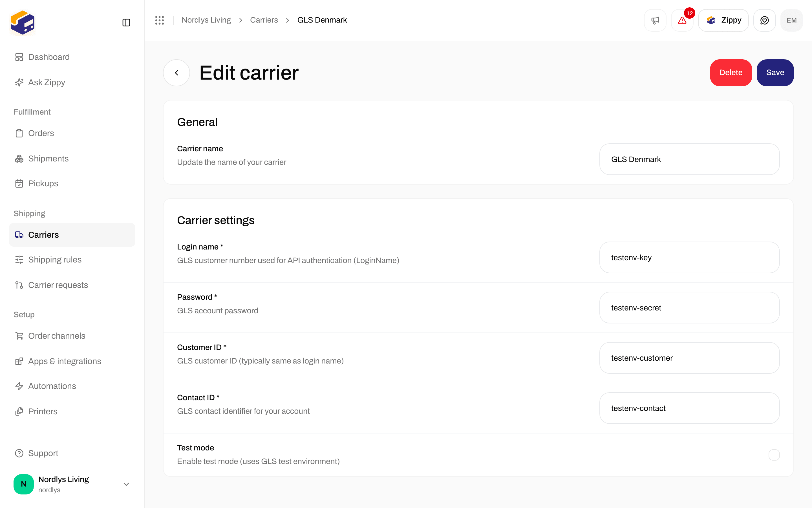Edit the Login name field
Viewport: 812px width, 508px height.
pos(689,257)
